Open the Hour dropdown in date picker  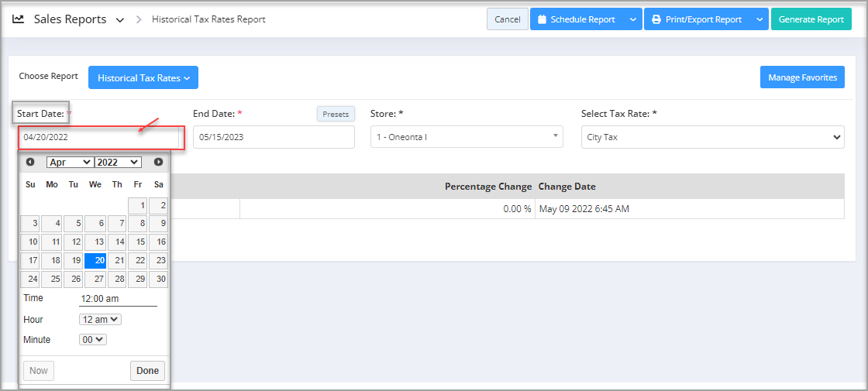(100, 319)
